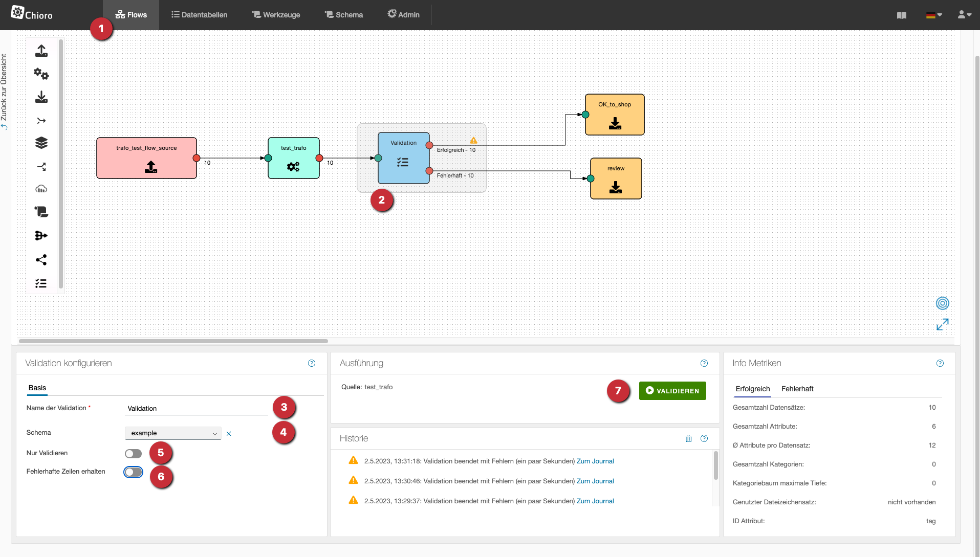Screen dimensions: 980x557
Task: Select the share icon in left toolbar
Action: pos(41,260)
